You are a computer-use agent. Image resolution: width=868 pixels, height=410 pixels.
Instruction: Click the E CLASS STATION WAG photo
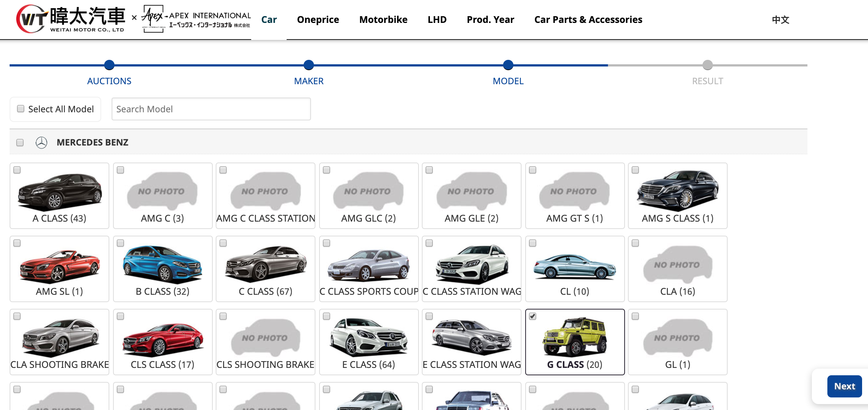pos(472,337)
